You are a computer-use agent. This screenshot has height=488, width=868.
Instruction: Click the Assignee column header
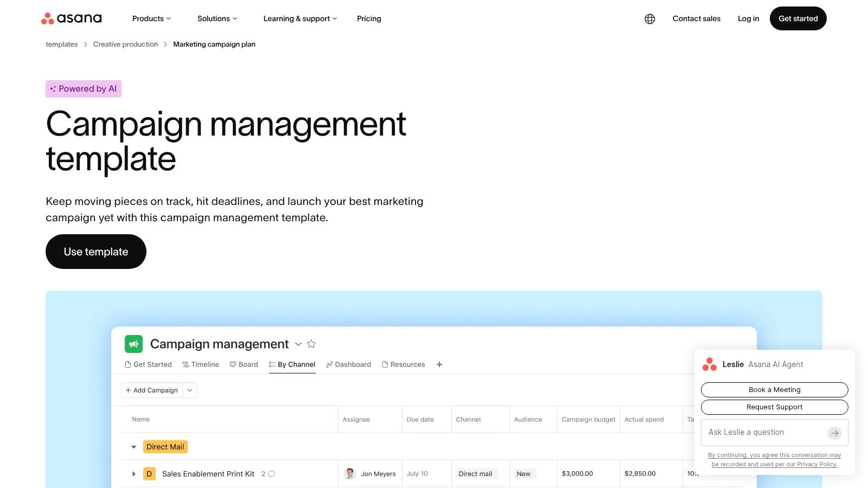tap(356, 420)
